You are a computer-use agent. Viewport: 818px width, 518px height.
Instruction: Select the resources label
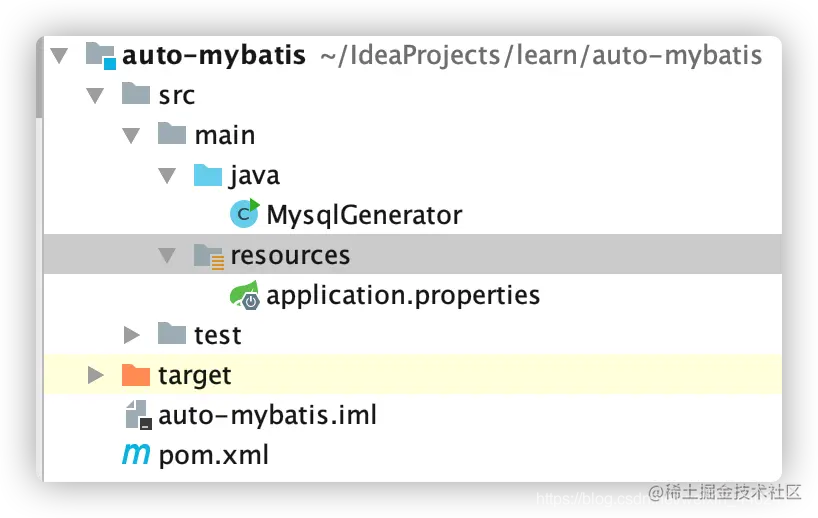[290, 256]
